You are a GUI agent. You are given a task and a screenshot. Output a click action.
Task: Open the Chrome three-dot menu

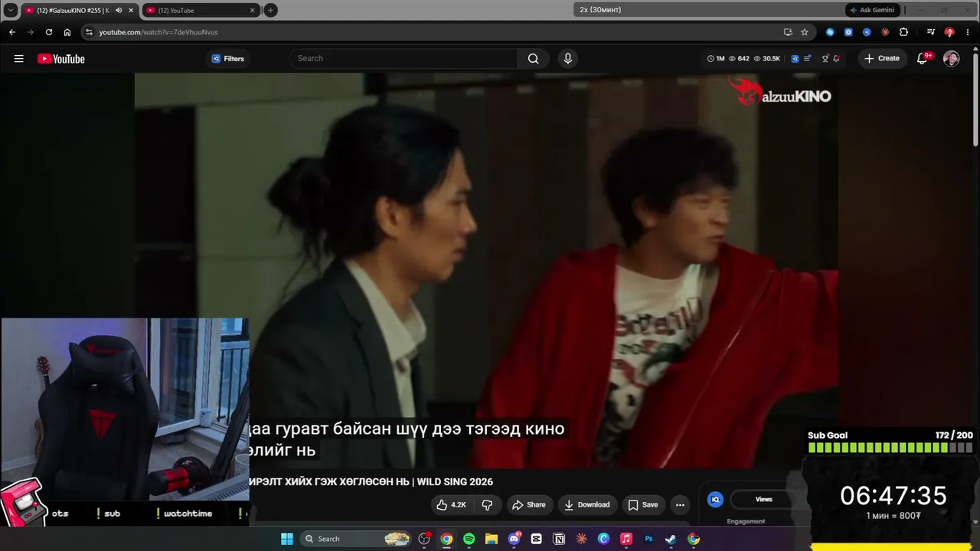(x=967, y=32)
